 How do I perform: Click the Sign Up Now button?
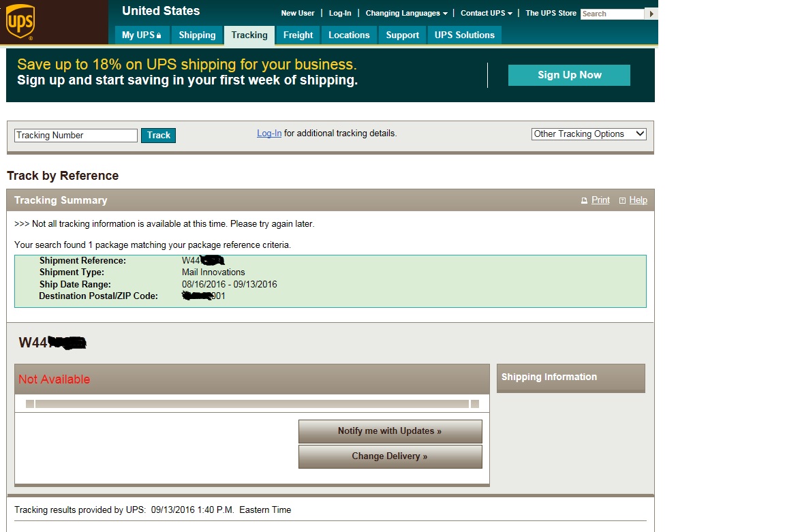coord(569,75)
